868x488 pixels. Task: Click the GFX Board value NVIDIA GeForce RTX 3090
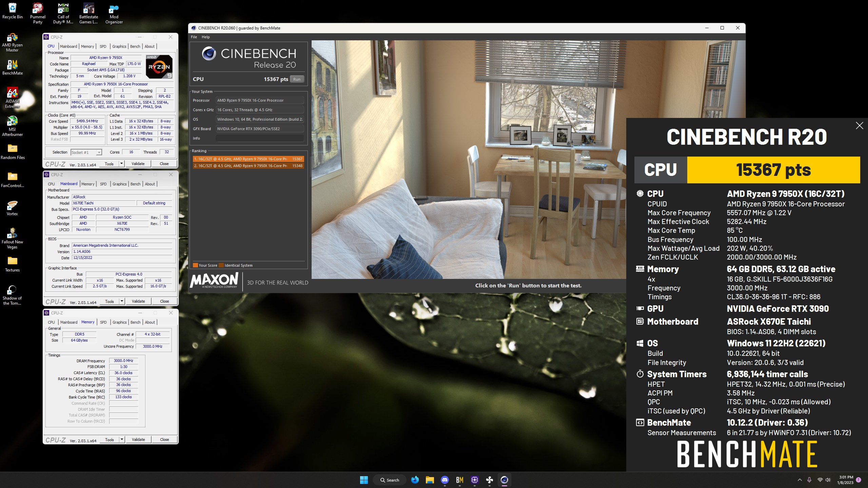click(260, 129)
